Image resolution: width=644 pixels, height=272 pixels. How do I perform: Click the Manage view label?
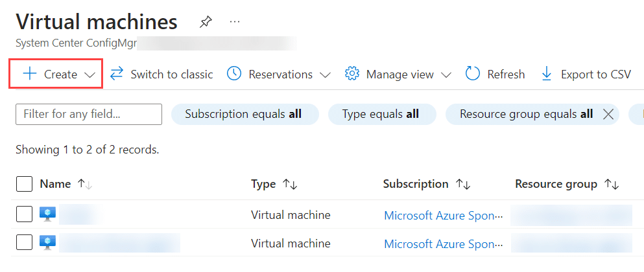[400, 74]
